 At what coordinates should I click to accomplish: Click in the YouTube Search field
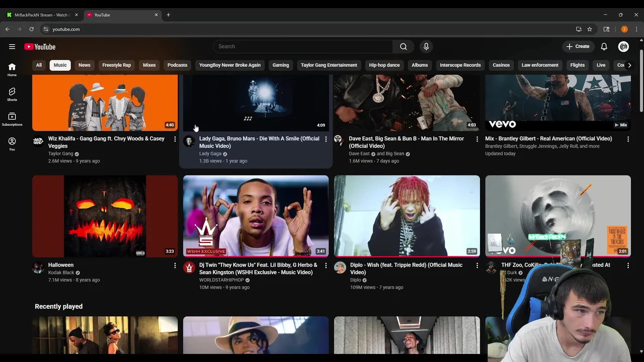[303, 47]
